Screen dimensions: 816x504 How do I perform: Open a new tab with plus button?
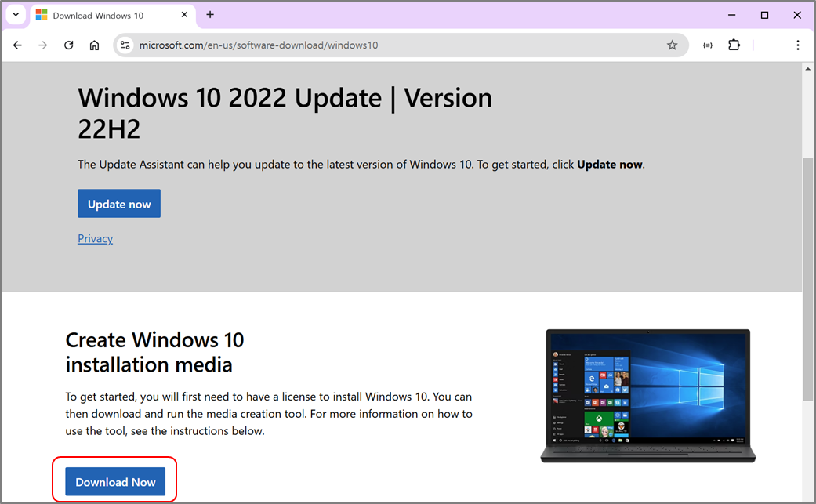click(210, 15)
